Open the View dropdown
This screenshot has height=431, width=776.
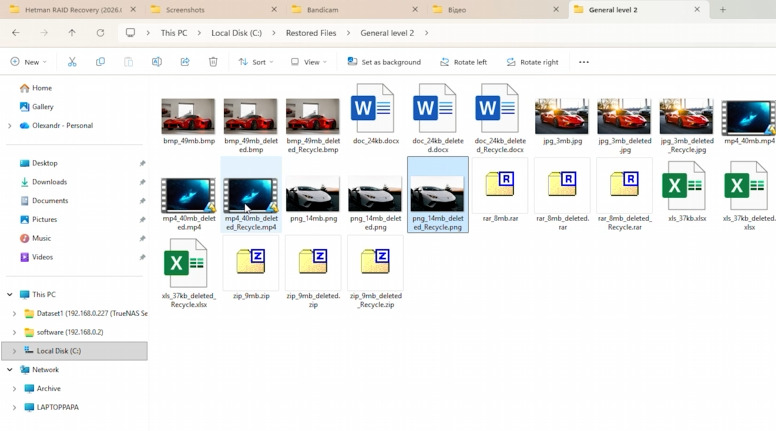[x=309, y=62]
